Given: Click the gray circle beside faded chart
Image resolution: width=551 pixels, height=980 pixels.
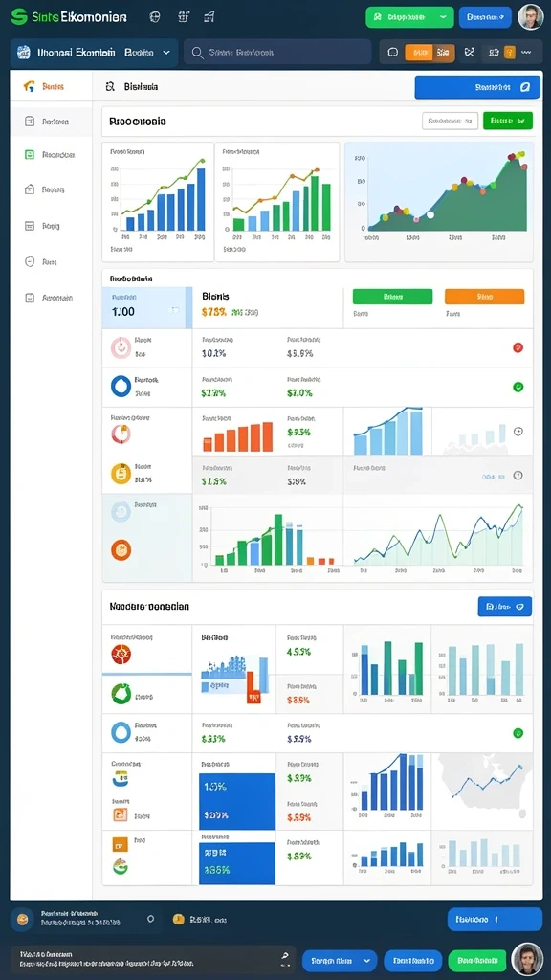Looking at the screenshot, I should coord(518,432).
